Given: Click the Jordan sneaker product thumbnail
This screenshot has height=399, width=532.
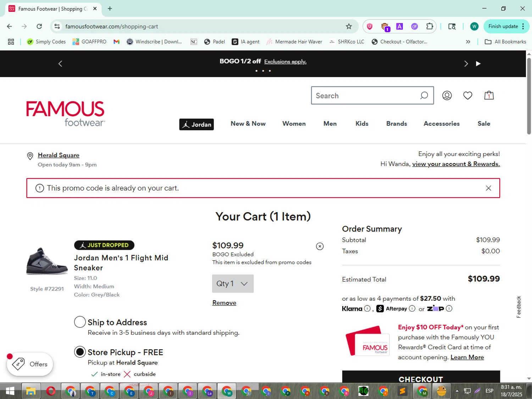Looking at the screenshot, I should tap(47, 261).
